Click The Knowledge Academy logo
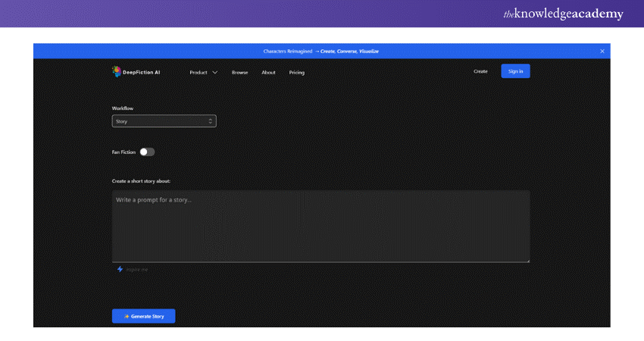Screen dimensions: 644x341 click(561, 14)
